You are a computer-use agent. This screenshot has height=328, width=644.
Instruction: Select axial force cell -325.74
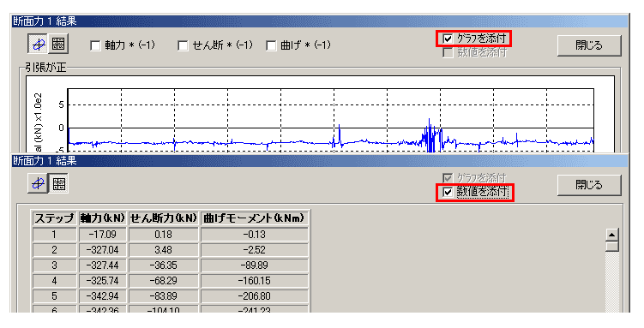(103, 281)
